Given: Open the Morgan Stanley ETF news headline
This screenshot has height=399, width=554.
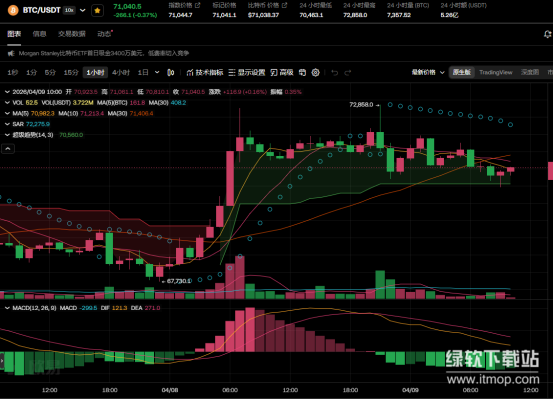Looking at the screenshot, I should (104, 53).
